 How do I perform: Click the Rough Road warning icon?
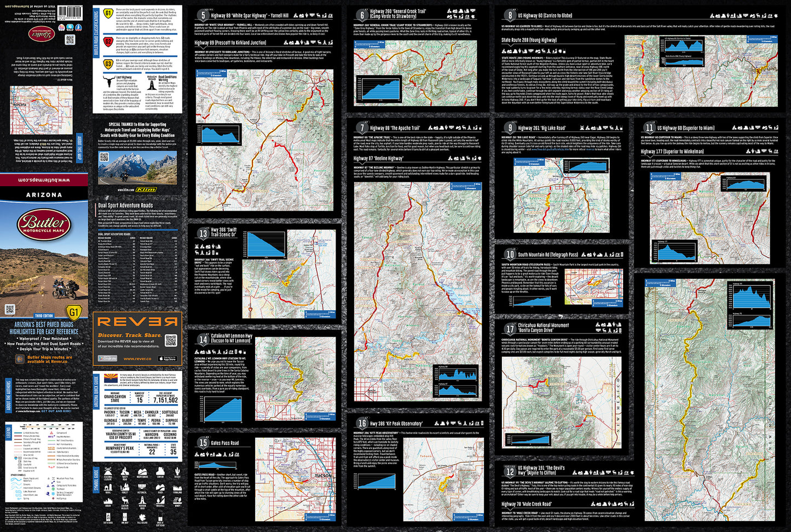tap(152, 82)
